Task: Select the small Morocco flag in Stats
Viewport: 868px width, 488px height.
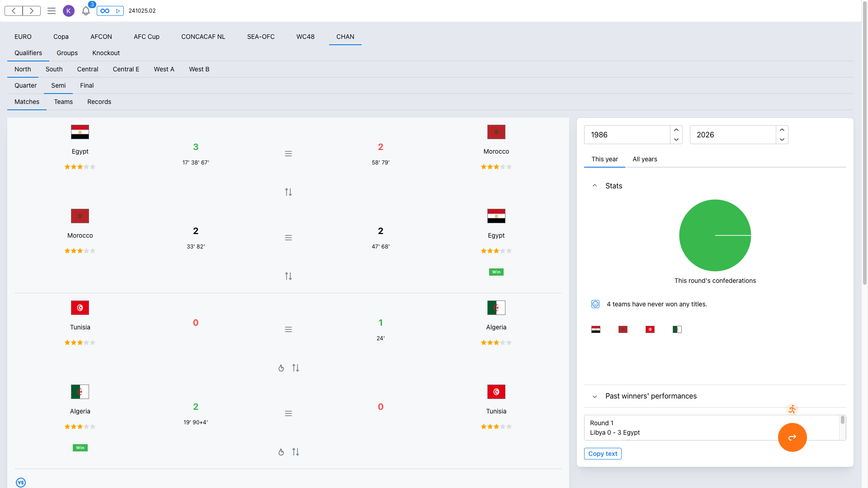Action: [x=623, y=329]
